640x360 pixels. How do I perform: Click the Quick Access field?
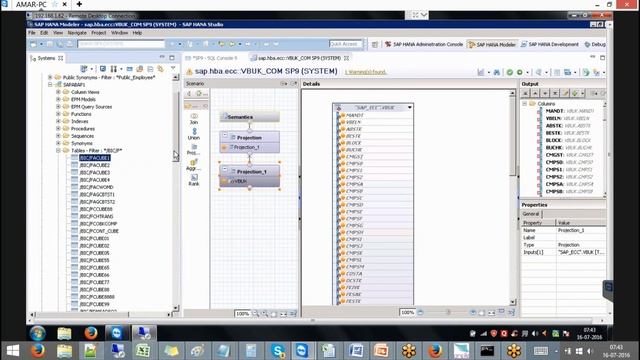tap(346, 44)
